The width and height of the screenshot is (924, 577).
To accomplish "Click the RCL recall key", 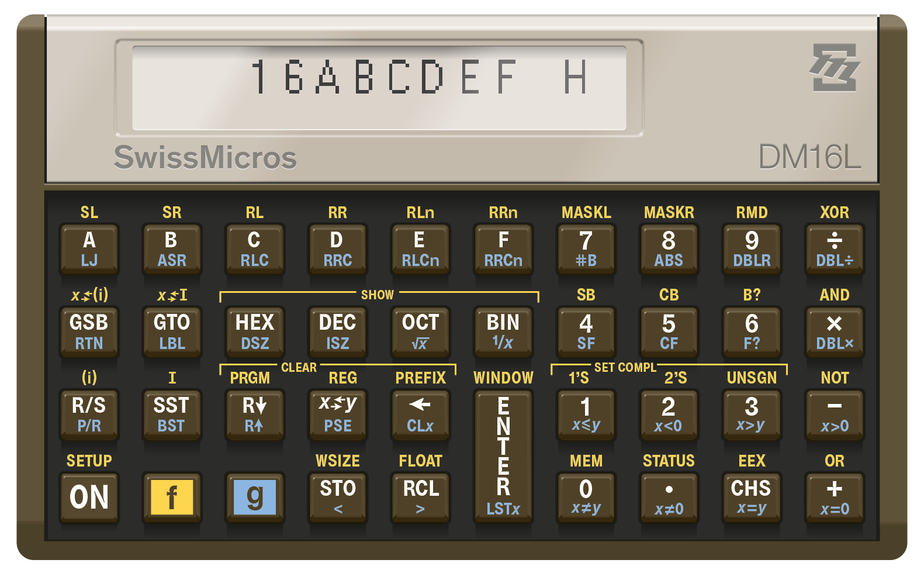I will 420,498.
